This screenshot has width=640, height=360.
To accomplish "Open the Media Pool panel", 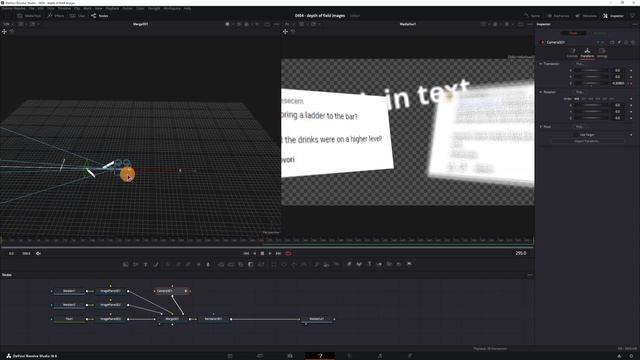I will [x=29, y=16].
